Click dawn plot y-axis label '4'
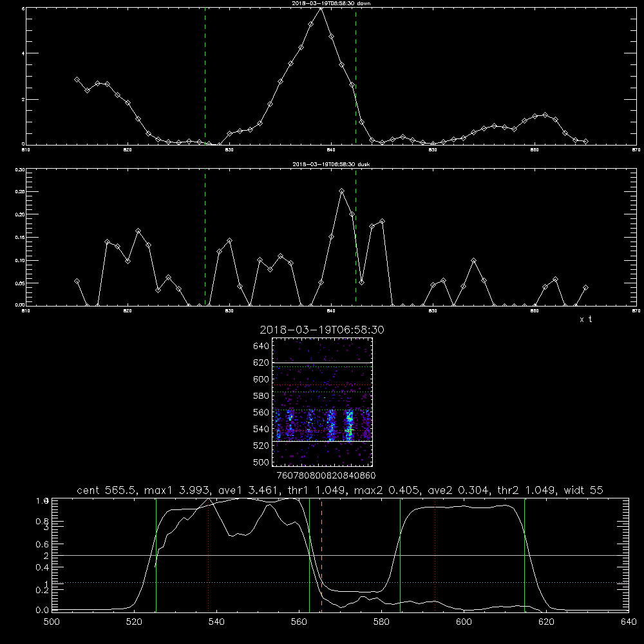This screenshot has width=644, height=644. (23, 53)
